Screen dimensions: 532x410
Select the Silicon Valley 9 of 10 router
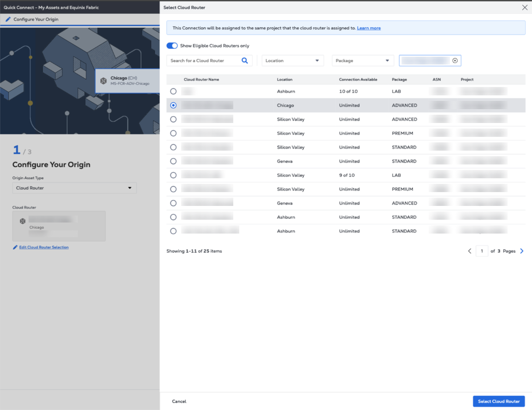173,175
